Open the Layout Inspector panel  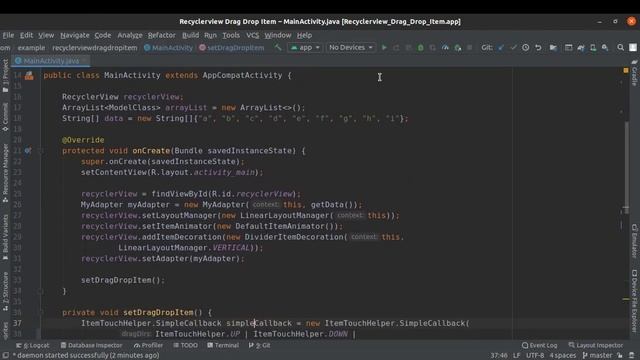[x=596, y=345]
